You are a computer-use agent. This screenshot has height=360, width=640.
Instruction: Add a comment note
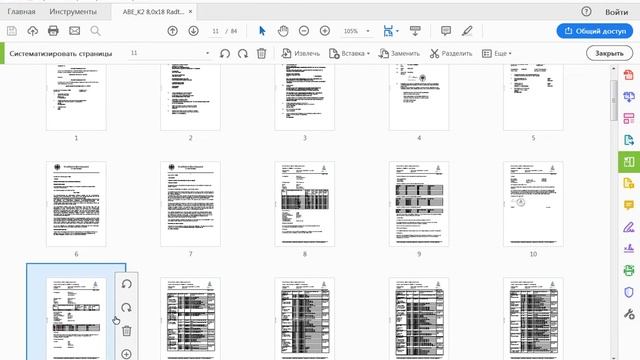(446, 31)
